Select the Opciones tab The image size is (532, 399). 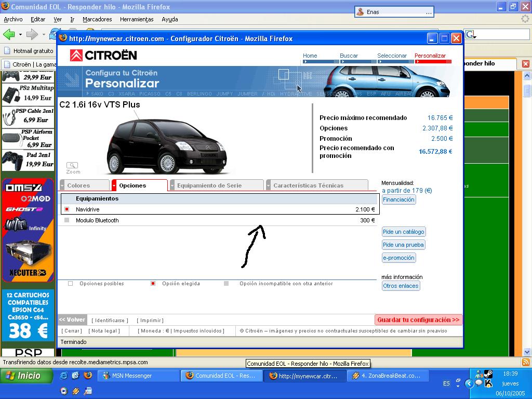coord(139,185)
